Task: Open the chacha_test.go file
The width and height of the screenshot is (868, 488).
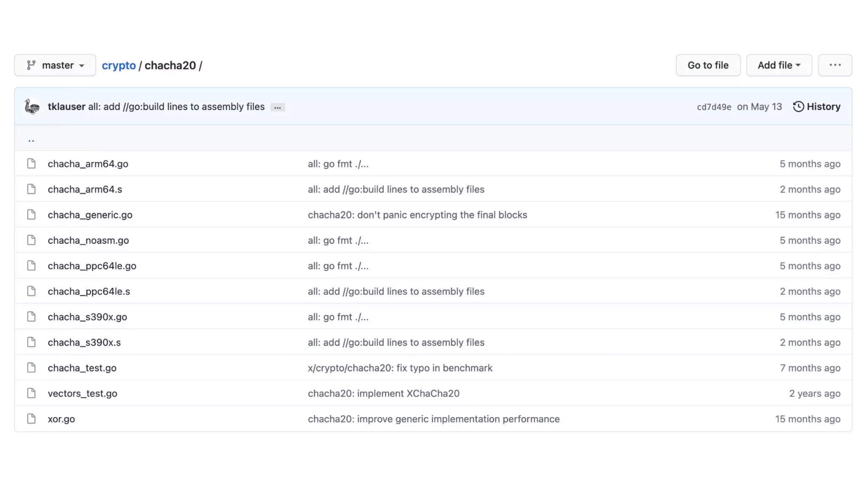Action: click(x=82, y=368)
